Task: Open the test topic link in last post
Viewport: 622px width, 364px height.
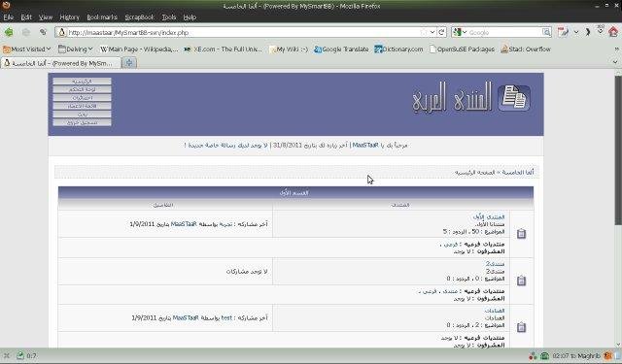Action: (x=226, y=318)
